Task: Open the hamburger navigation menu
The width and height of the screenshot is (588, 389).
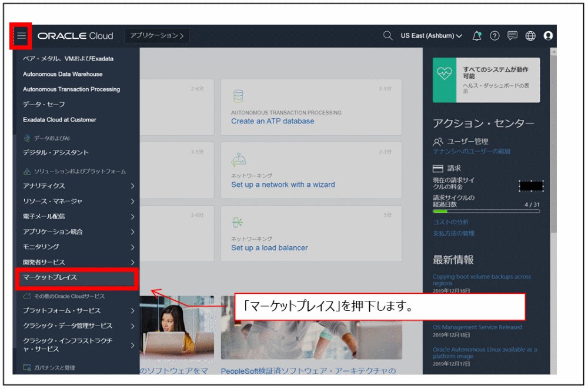Action: coord(21,35)
